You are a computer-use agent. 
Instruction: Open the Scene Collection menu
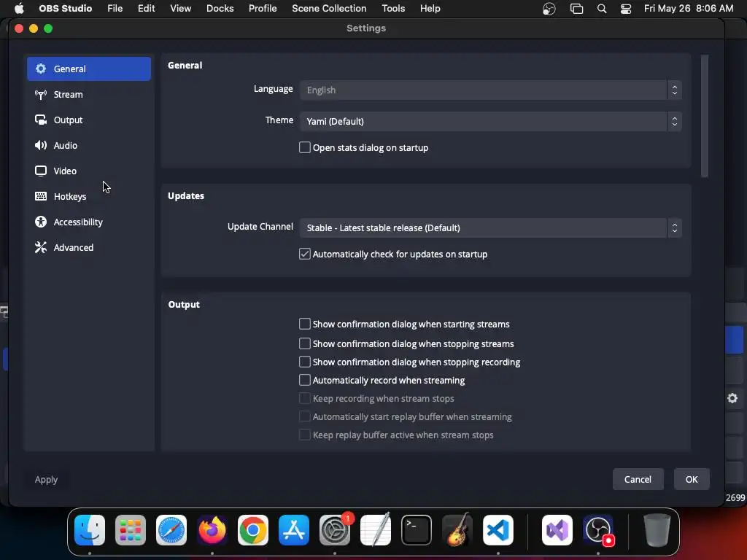(329, 8)
